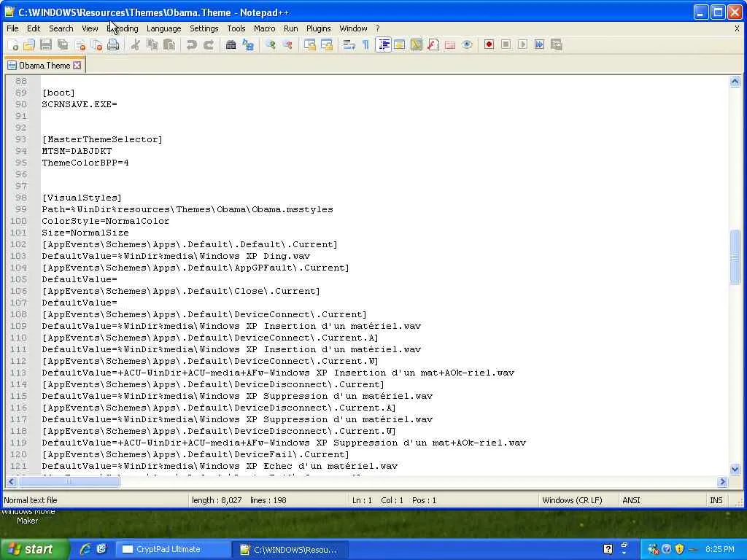The image size is (747, 560).
Task: Create a new file with New icon
Action: click(13, 44)
